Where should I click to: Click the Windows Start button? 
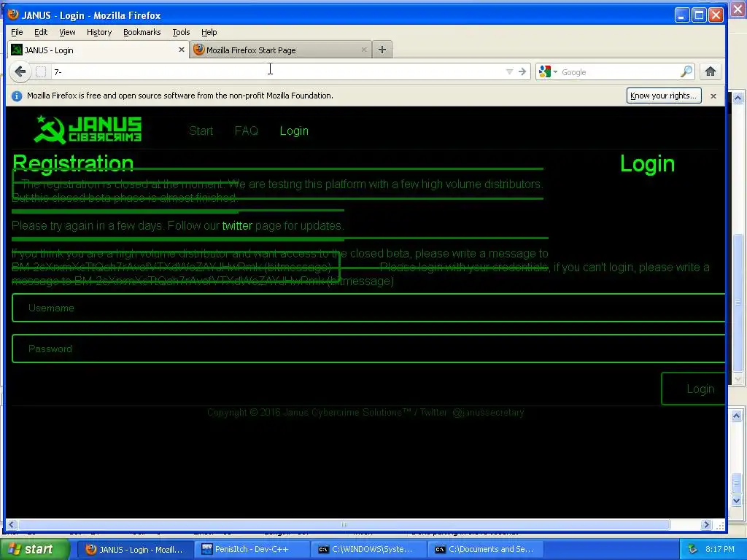click(x=35, y=550)
